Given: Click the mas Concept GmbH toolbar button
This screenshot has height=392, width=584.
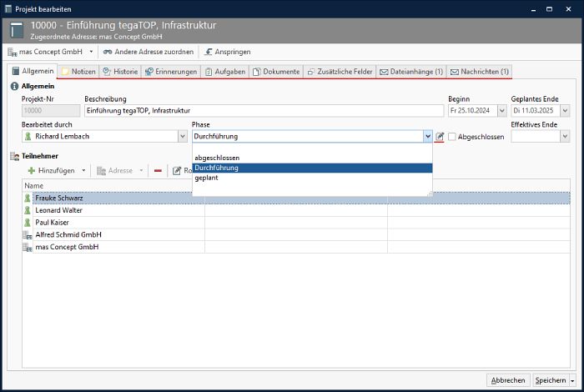Looking at the screenshot, I should pos(45,52).
